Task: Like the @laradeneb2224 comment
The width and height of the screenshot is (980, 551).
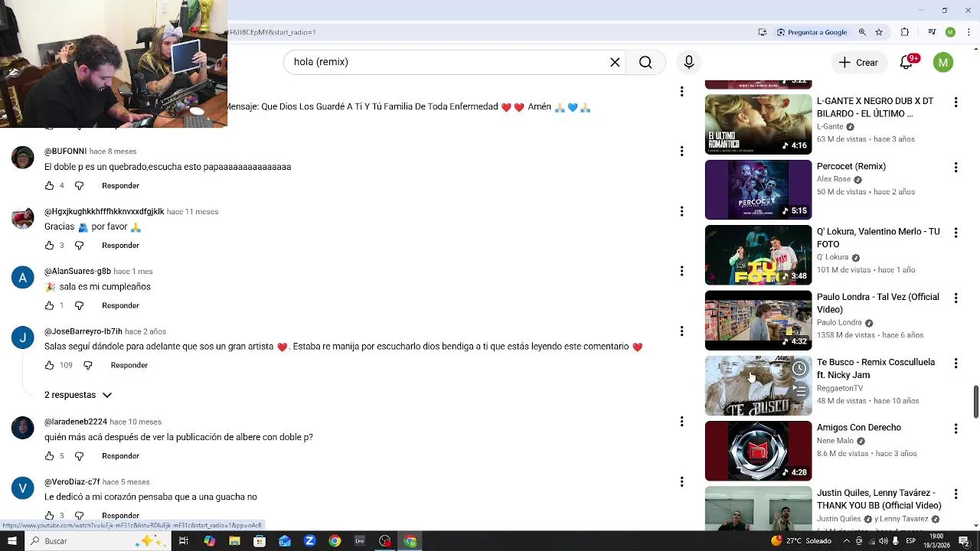Action: 49,456
